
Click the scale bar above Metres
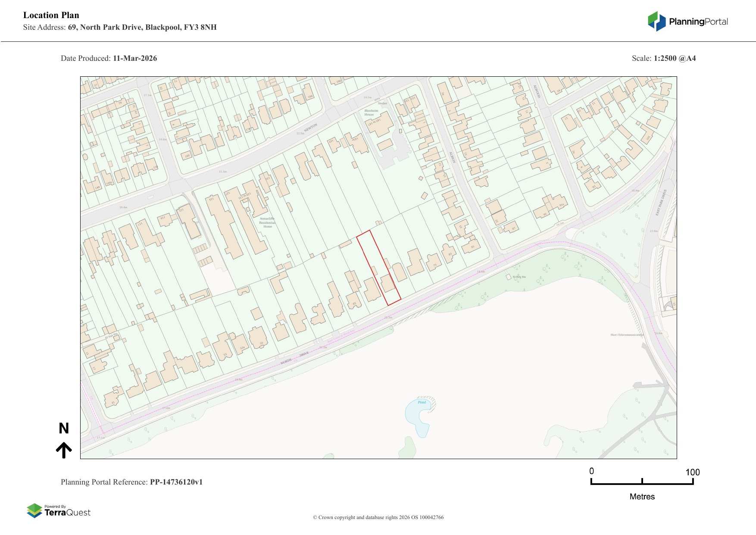click(x=642, y=483)
